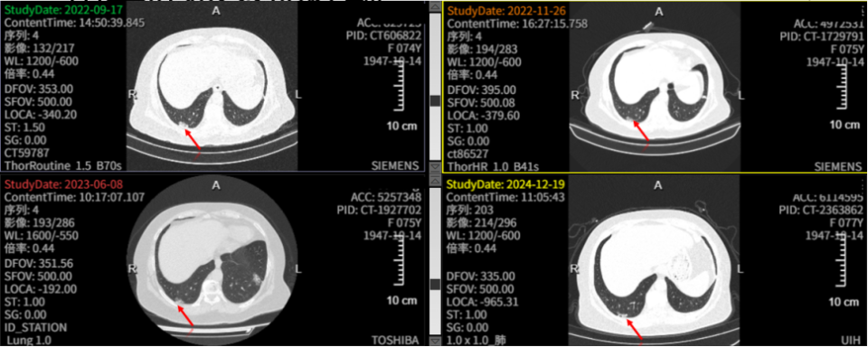
Task: Click the yellow StudyDate: 2024-12-19 label
Action: pyautogui.click(x=506, y=184)
